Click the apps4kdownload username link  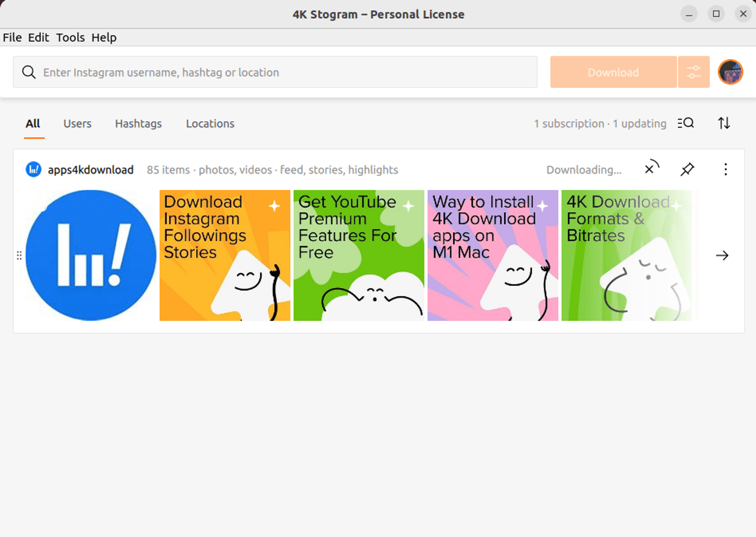91,170
